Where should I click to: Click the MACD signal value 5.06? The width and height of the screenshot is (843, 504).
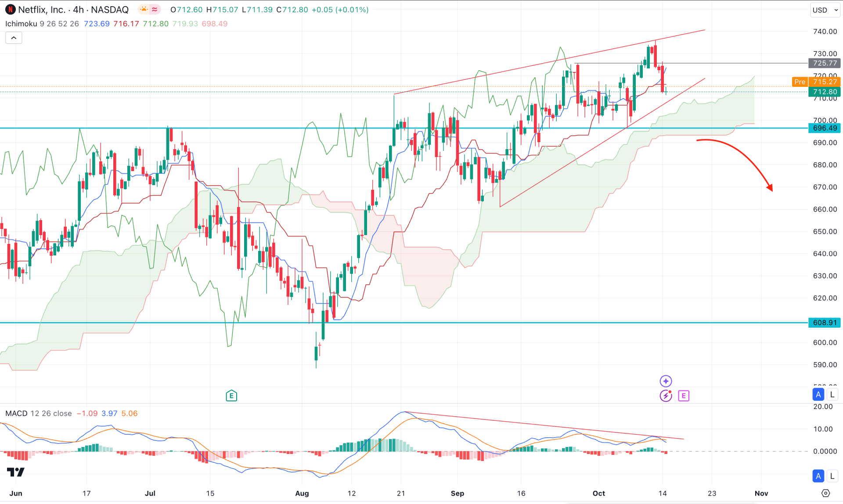pos(130,413)
